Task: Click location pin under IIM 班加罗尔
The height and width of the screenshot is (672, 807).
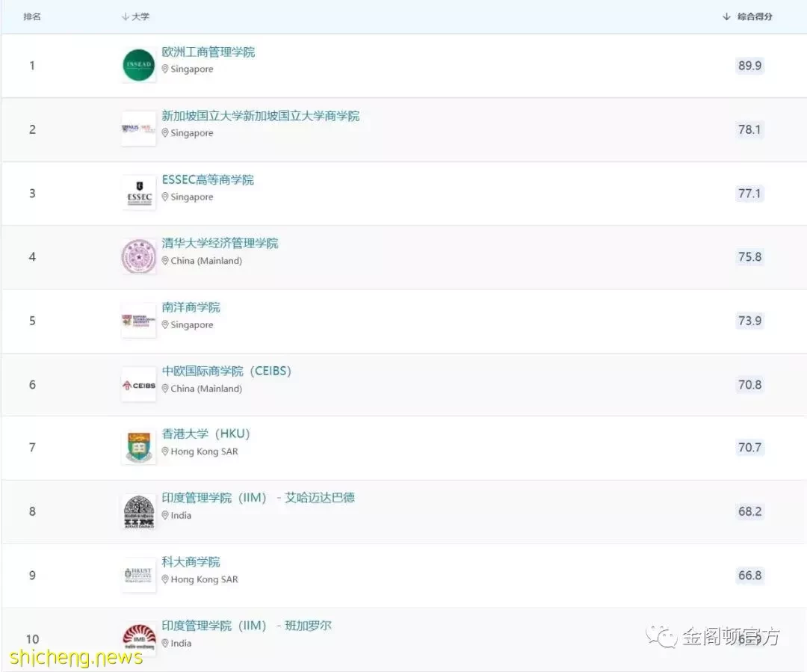Action: coord(165,643)
